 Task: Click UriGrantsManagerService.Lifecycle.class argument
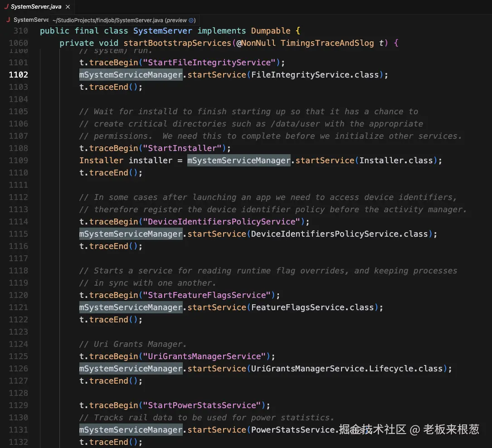[x=347, y=368]
